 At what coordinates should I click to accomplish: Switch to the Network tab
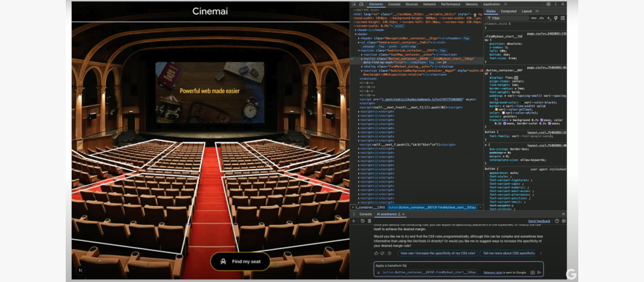pos(429,4)
